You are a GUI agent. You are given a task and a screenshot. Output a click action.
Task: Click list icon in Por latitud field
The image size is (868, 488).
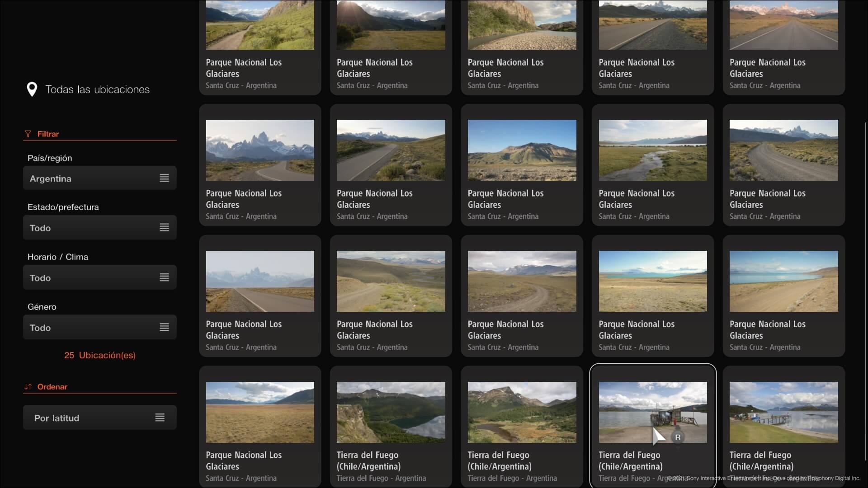[x=160, y=418]
